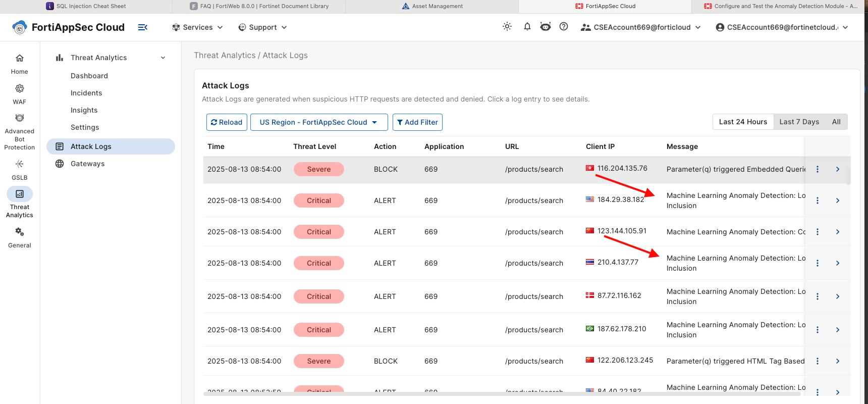Viewport: 868px width, 404px height.
Task: Click the Threat Level column header
Action: (x=314, y=146)
